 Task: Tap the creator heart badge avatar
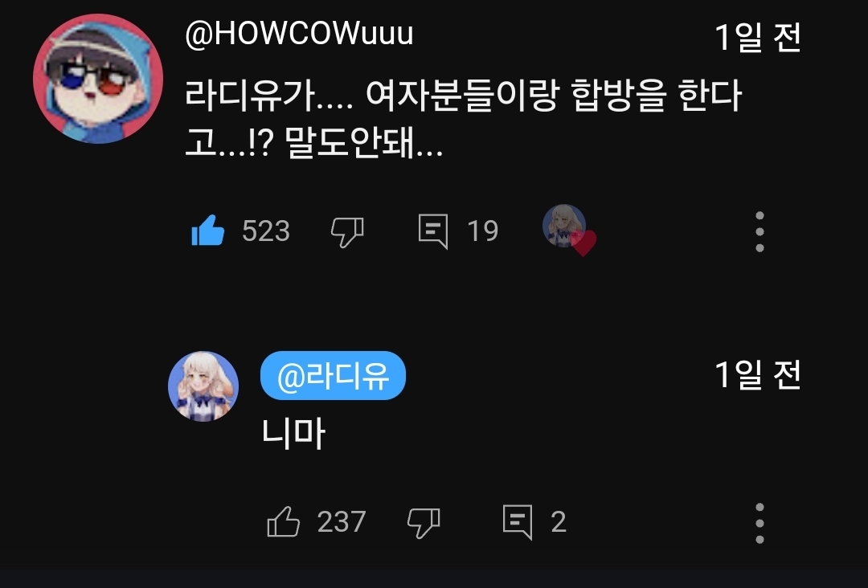[568, 230]
